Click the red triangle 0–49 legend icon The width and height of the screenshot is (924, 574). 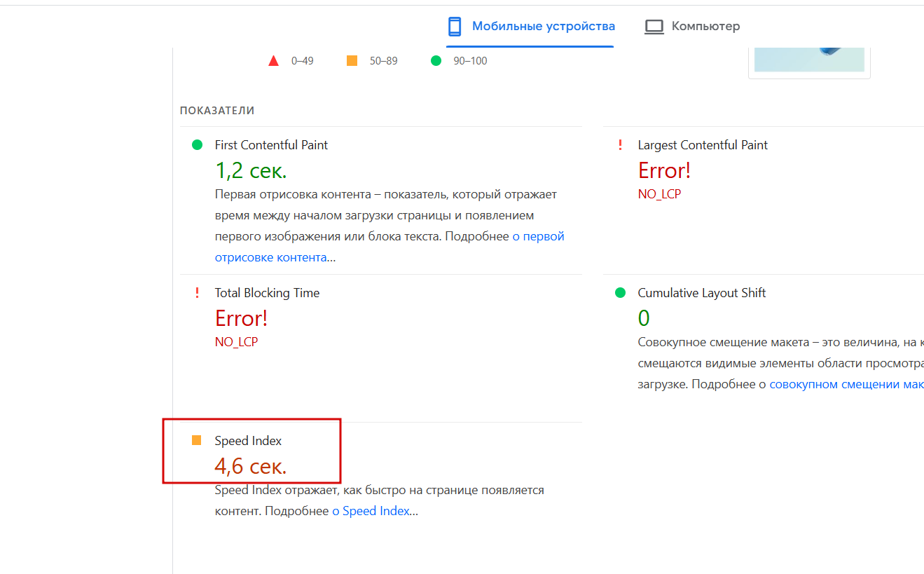click(x=274, y=61)
